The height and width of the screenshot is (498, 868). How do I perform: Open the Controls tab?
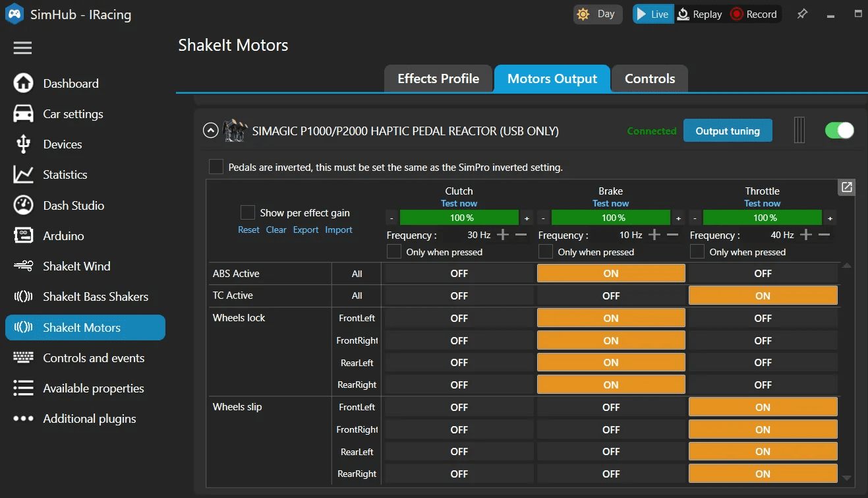(x=650, y=78)
